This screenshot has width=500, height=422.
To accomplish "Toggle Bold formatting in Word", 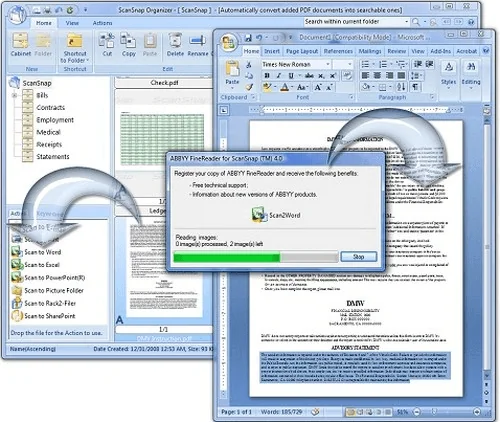I will [x=267, y=76].
